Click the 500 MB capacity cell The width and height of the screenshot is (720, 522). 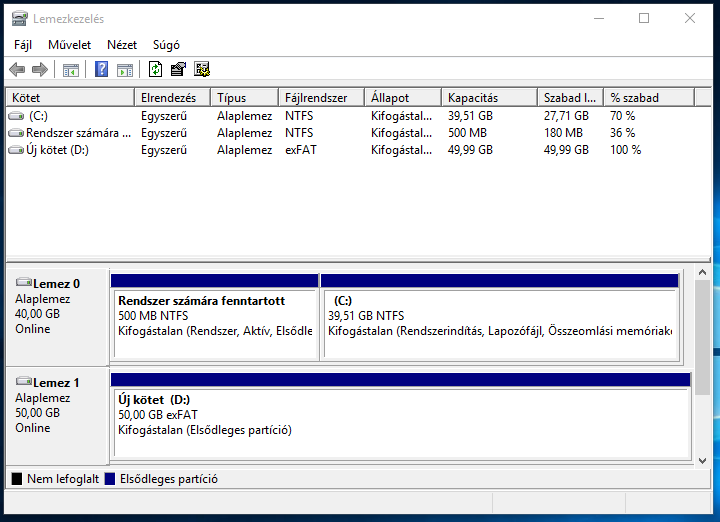[x=467, y=133]
